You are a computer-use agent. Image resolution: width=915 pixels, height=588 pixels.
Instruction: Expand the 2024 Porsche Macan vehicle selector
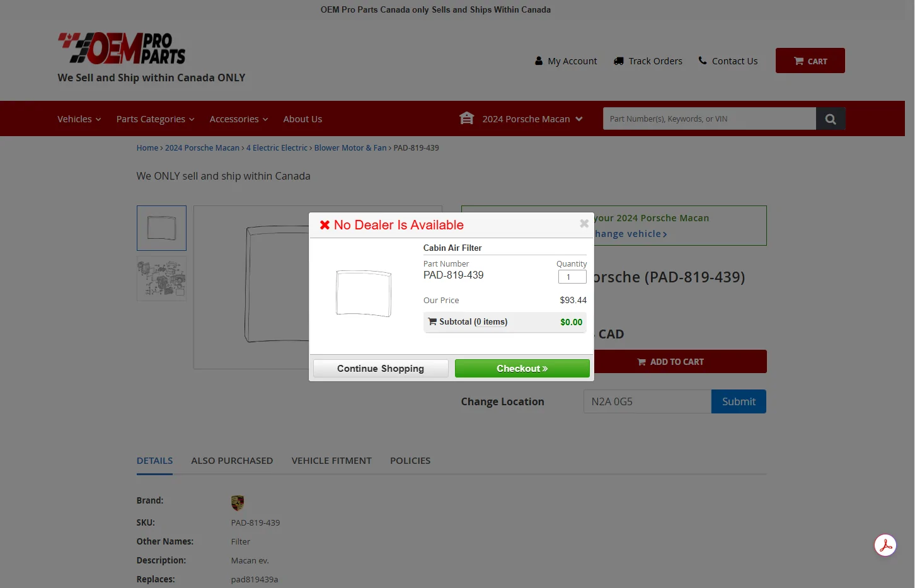tap(532, 119)
